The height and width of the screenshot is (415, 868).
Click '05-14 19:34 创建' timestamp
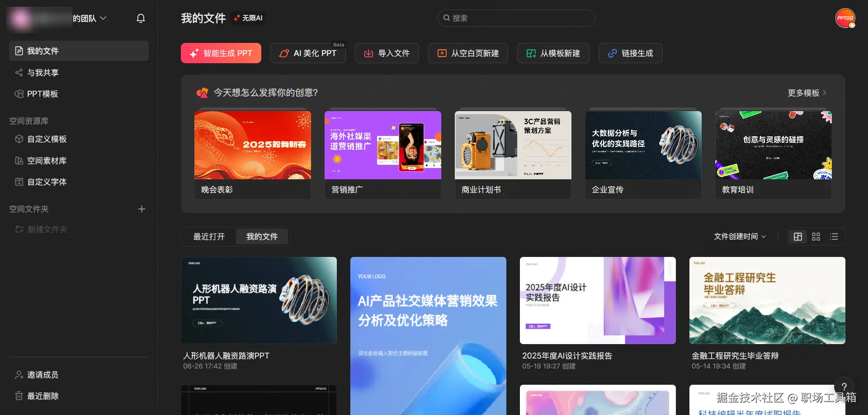click(719, 366)
